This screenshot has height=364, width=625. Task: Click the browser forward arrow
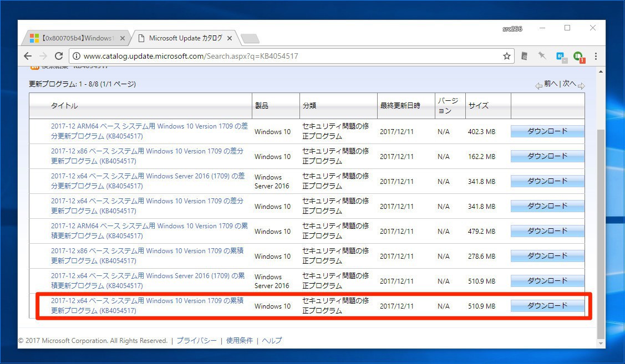[43, 56]
